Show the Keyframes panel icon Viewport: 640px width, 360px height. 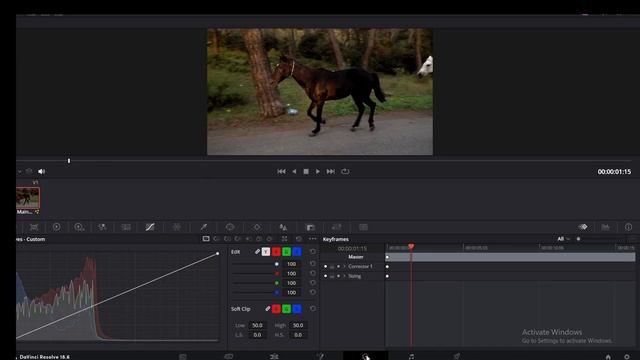pos(583,227)
